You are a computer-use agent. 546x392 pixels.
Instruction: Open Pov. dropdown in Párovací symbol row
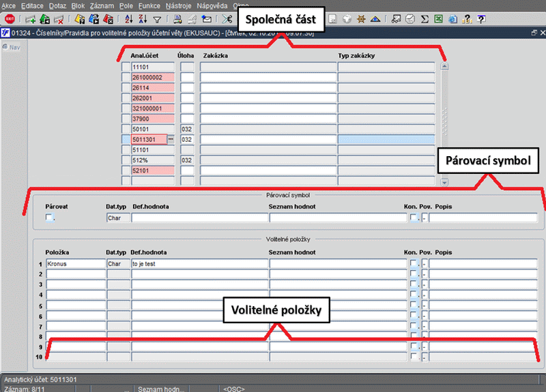(x=425, y=218)
